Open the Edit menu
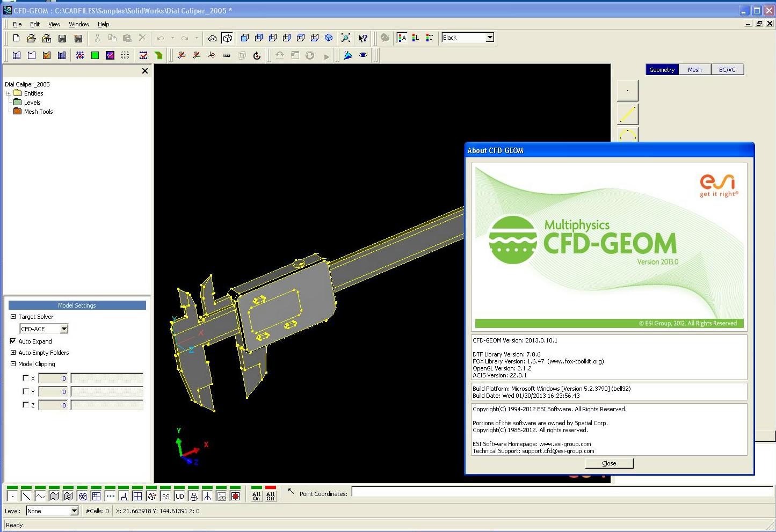 35,24
